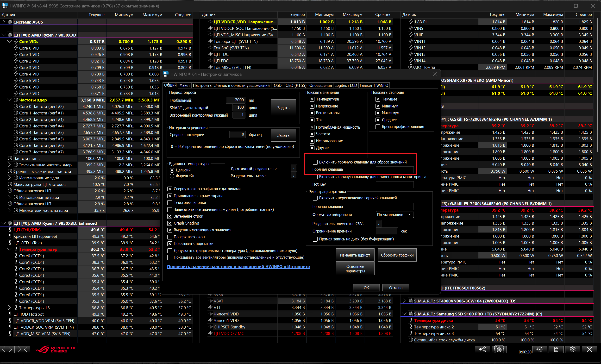Viewport: 601px width, 364px height.
Task: Click the Изменить шрифт button
Action: pos(355,255)
